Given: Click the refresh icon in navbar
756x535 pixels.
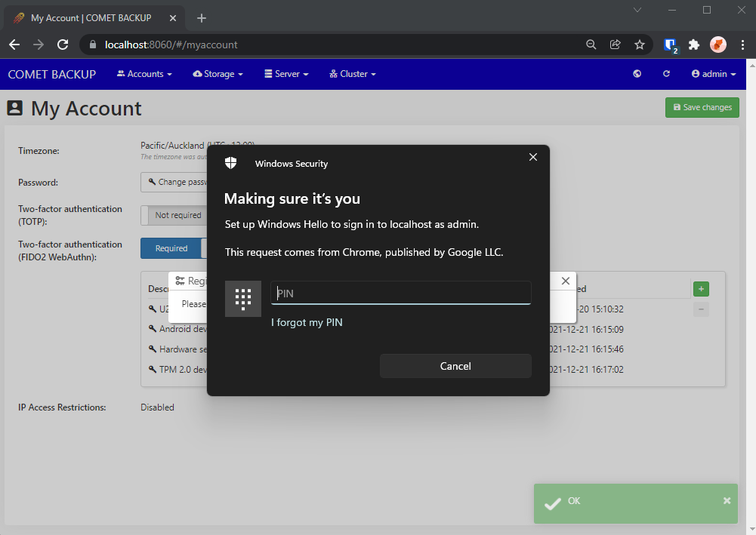Looking at the screenshot, I should (666, 74).
